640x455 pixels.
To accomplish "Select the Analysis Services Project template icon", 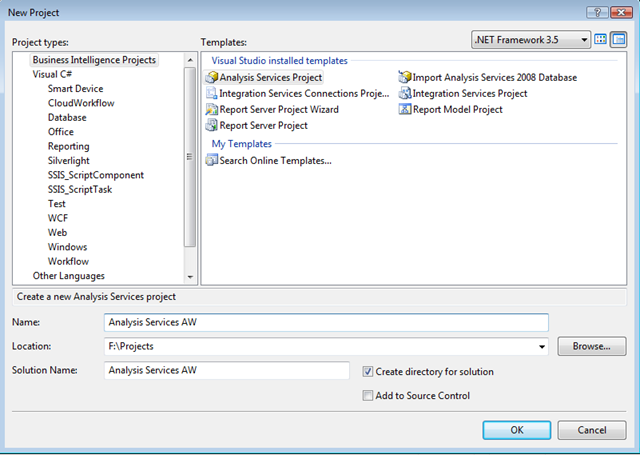I will point(212,77).
